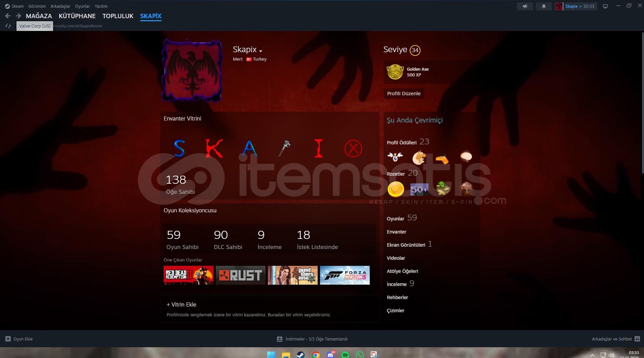Click the Friends and Chat icon
This screenshot has width=644, height=358.
[x=637, y=339]
